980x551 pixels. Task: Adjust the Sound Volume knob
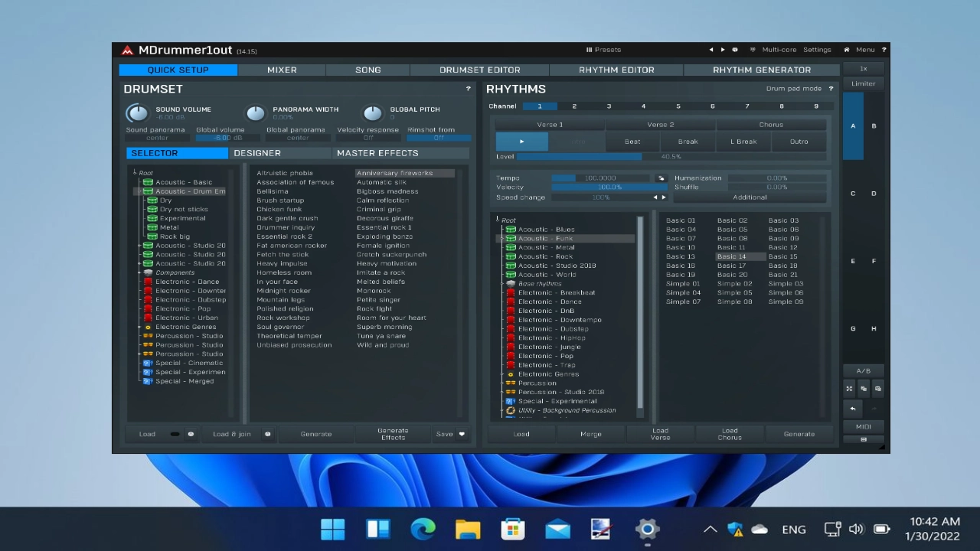click(x=137, y=113)
